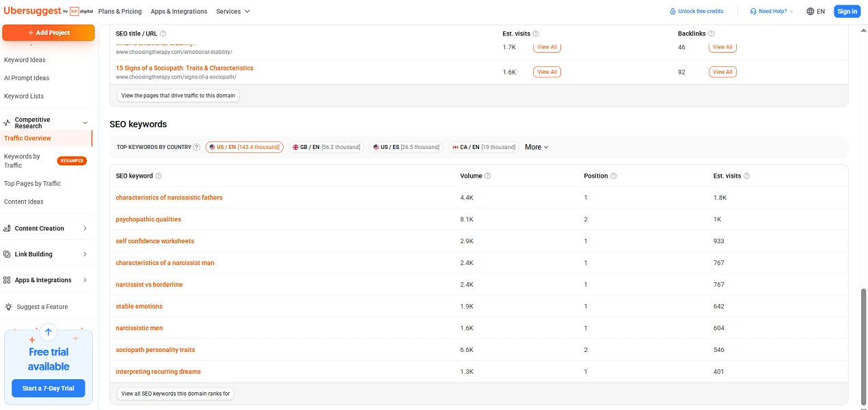Open the Services dropdown menu

[233, 11]
